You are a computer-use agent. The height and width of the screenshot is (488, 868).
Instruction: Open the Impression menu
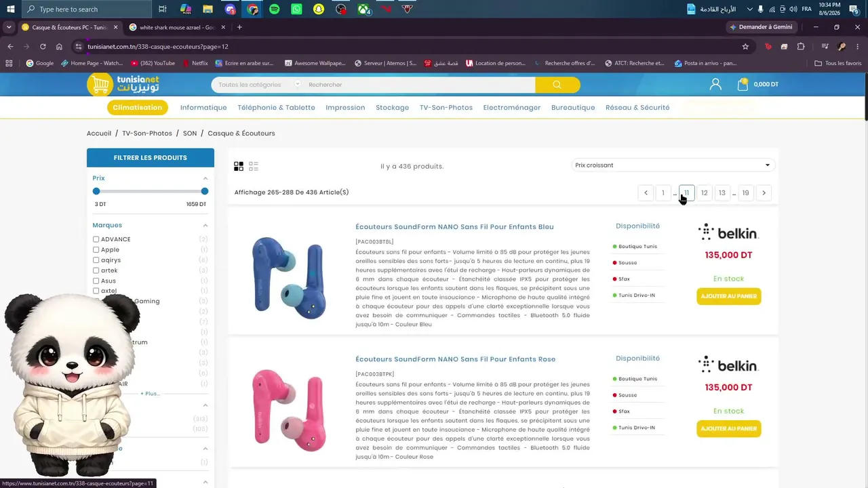pos(345,107)
